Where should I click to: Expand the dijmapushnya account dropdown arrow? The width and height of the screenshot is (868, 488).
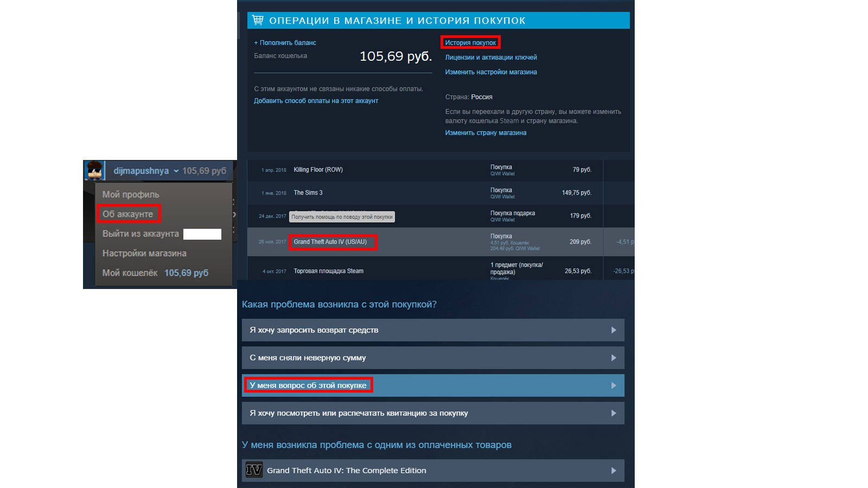coord(176,171)
